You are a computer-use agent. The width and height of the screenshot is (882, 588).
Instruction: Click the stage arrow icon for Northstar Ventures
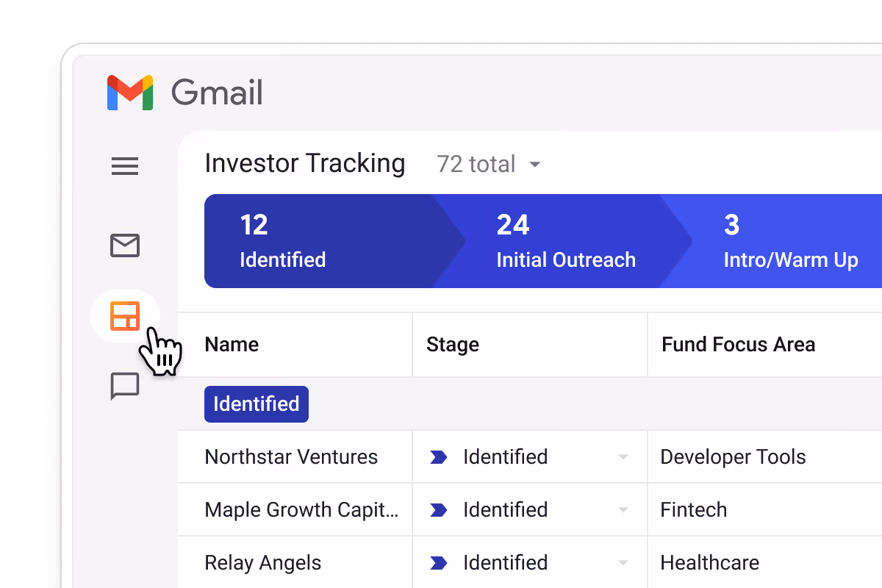439,457
